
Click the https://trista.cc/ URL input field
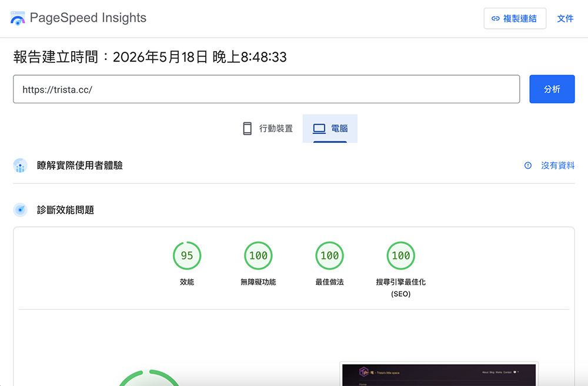(266, 89)
